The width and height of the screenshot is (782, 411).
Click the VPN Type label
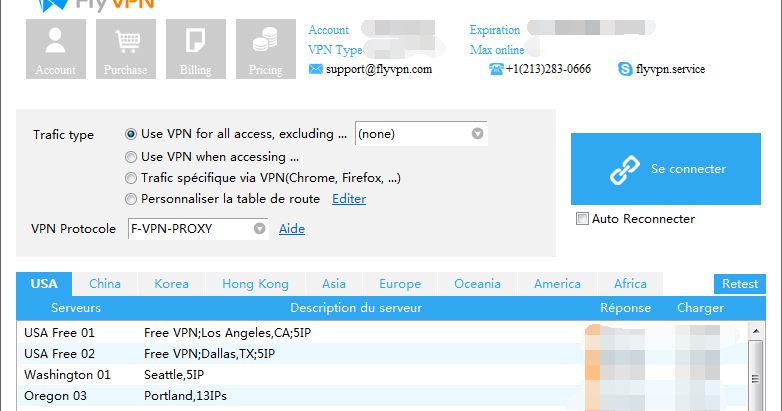[335, 50]
